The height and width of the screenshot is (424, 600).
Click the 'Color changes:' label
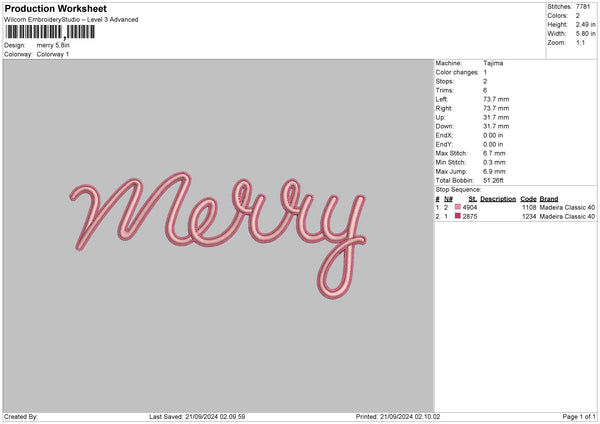[457, 72]
